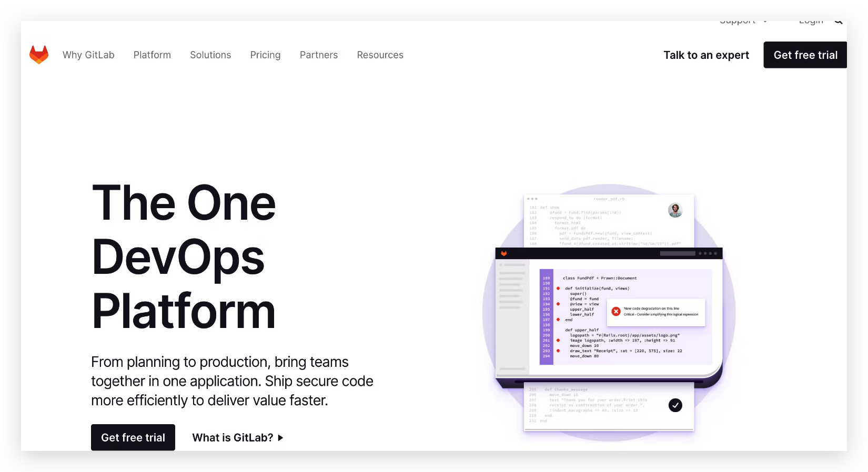Click the user avatar photo in the code illustration

point(675,210)
